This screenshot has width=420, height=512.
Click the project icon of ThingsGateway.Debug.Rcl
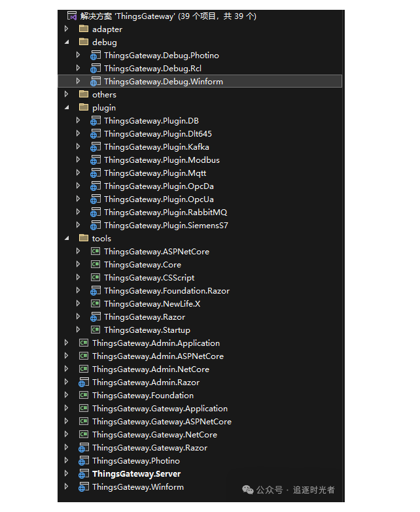tap(96, 68)
